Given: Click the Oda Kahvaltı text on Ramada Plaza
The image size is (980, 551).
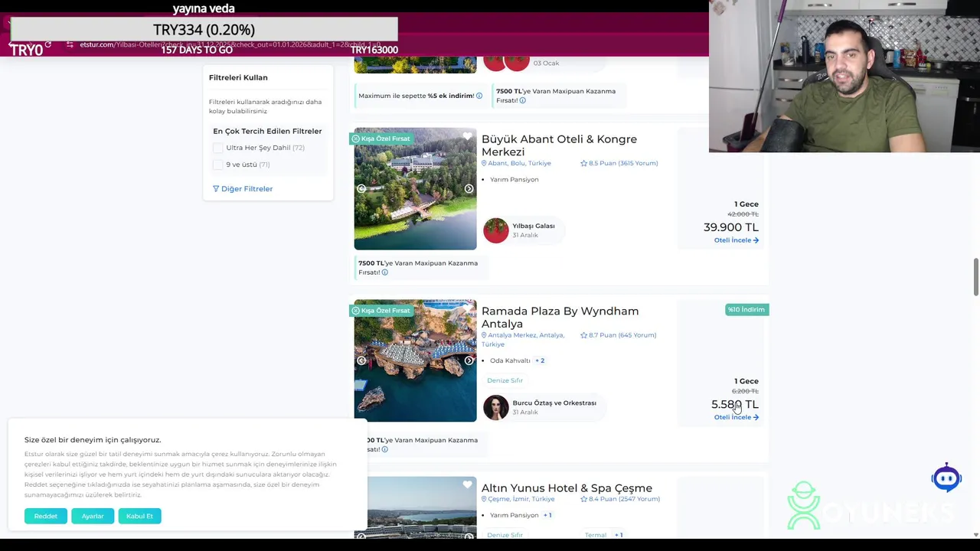Looking at the screenshot, I should [x=510, y=360].
